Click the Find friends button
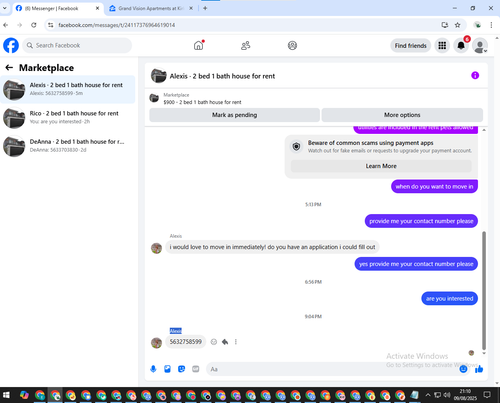The height and width of the screenshot is (403, 500). [411, 46]
